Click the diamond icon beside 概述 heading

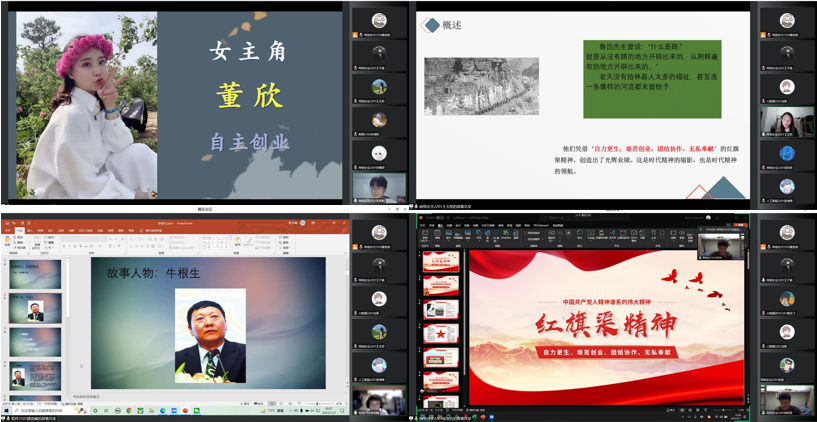tap(431, 25)
